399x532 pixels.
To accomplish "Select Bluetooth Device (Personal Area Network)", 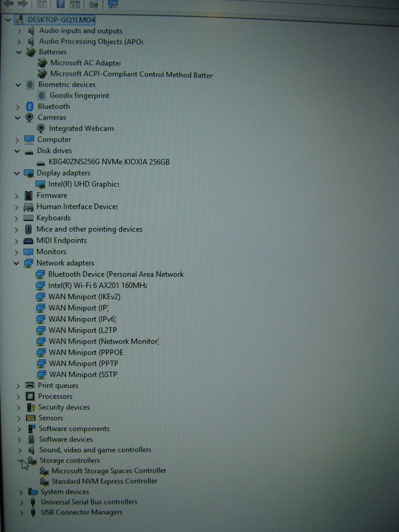I will (x=116, y=274).
